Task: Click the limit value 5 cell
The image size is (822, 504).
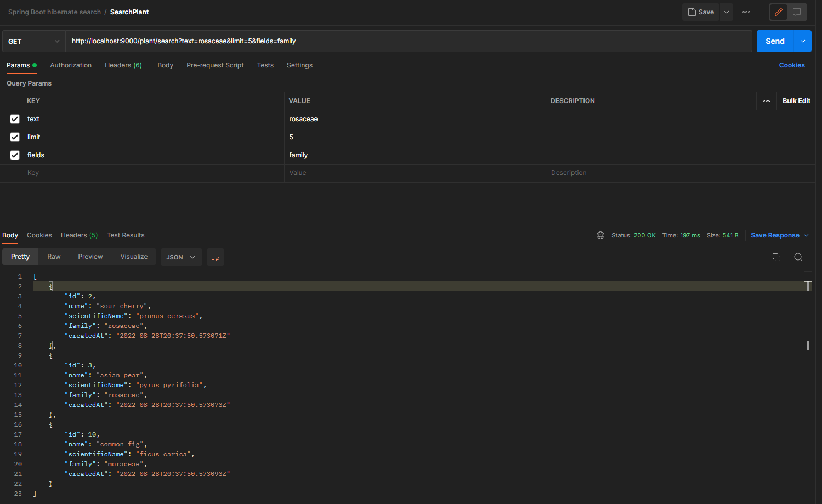Action: point(415,137)
